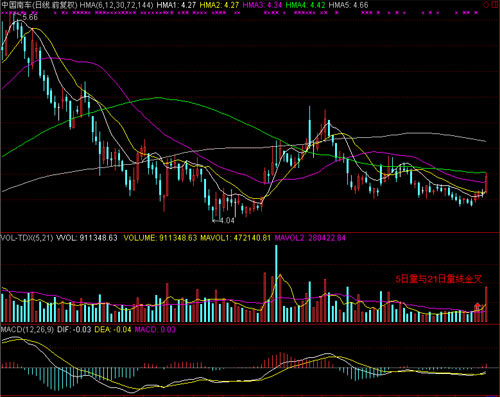Screen dimensions: 500x397
Task: Click the red 5日量与21日量线金叉 annotation
Action: [x=439, y=279]
